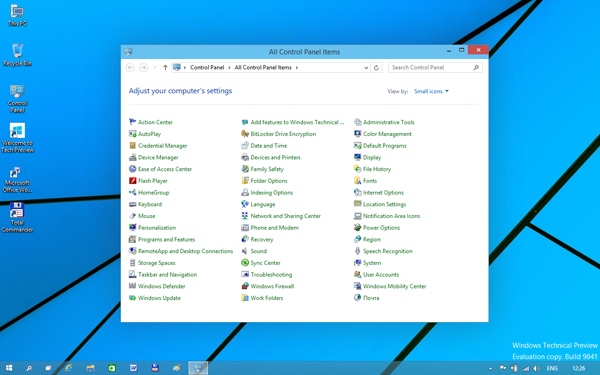Click the Keyboard icon
This screenshot has height=375, width=600.
tap(132, 204)
